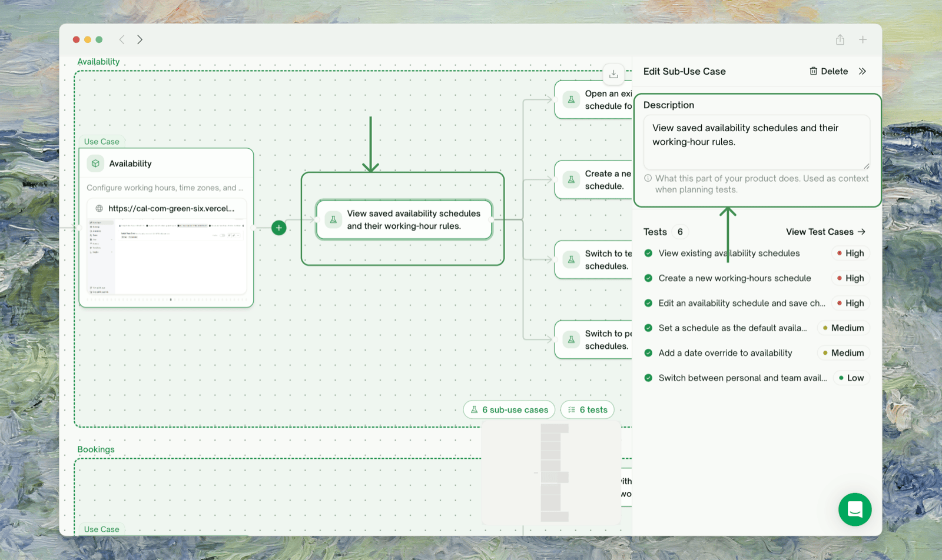Click the High priority badge on 'Create a new working-hours schedule'

850,278
